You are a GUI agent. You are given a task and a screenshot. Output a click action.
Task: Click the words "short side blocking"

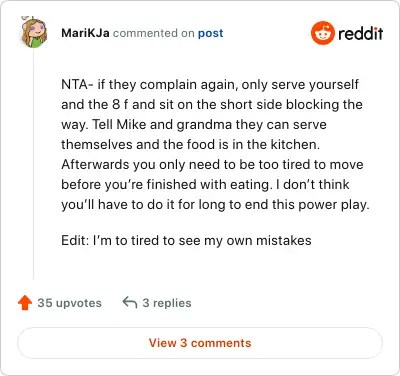pyautogui.click(x=274, y=105)
